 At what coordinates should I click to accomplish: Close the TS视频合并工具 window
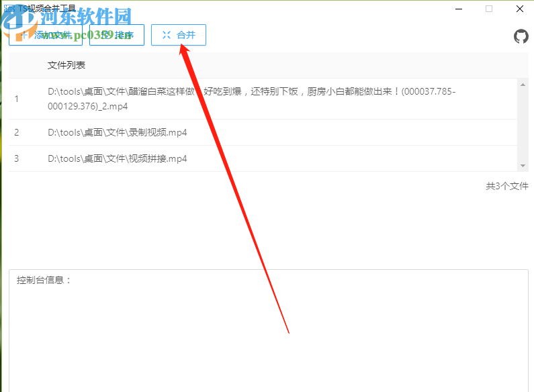pyautogui.click(x=520, y=9)
